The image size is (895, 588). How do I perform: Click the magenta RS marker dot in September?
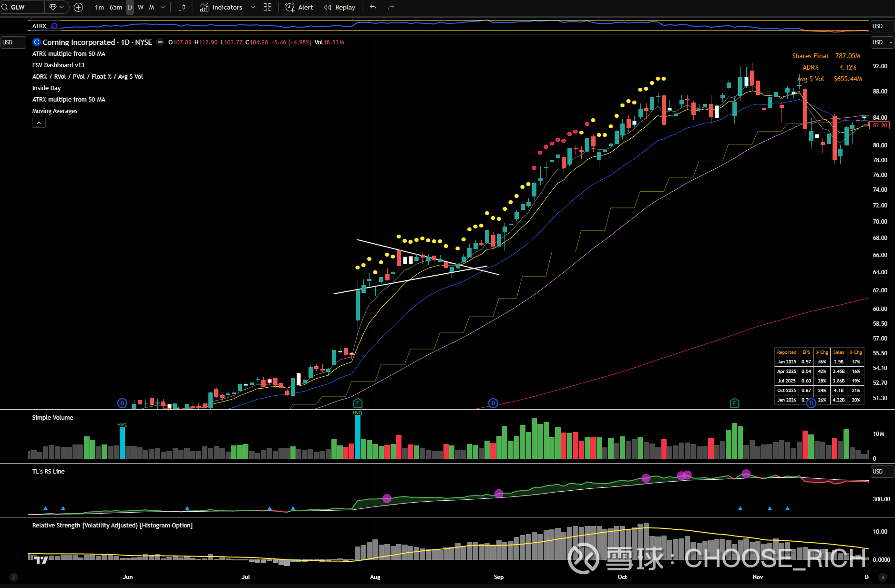pos(499,494)
